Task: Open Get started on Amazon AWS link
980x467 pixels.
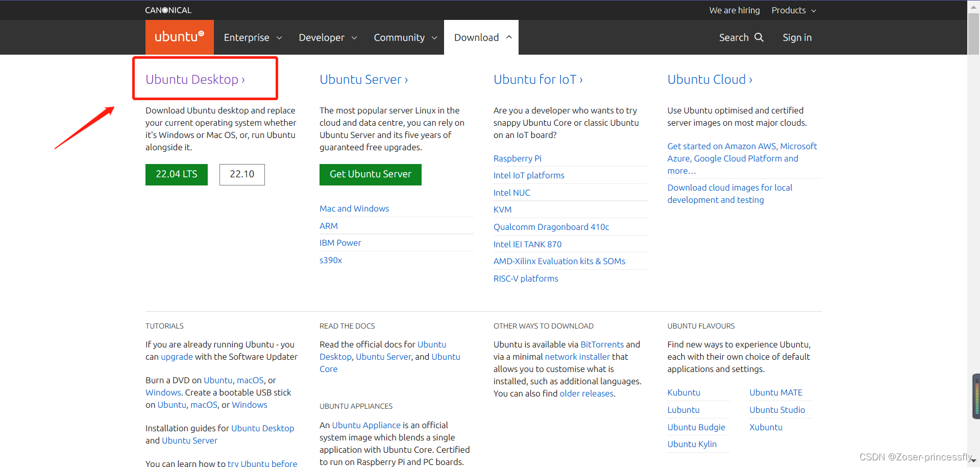Action: pos(742,158)
